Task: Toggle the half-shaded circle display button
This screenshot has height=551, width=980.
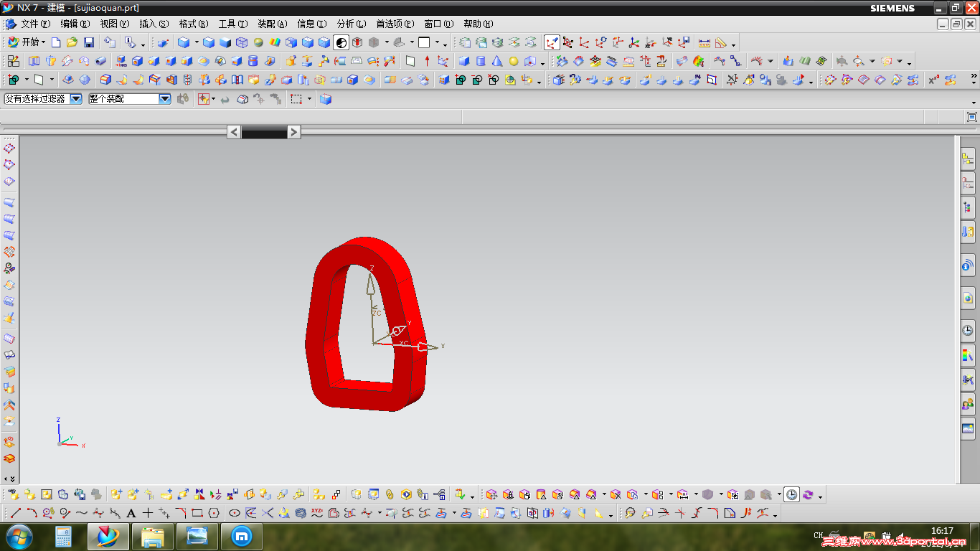Action: click(341, 42)
